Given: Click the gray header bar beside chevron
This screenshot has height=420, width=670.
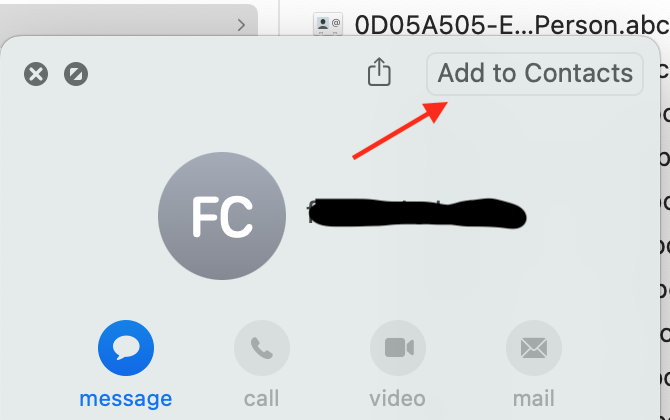Looking at the screenshot, I should click(x=128, y=21).
